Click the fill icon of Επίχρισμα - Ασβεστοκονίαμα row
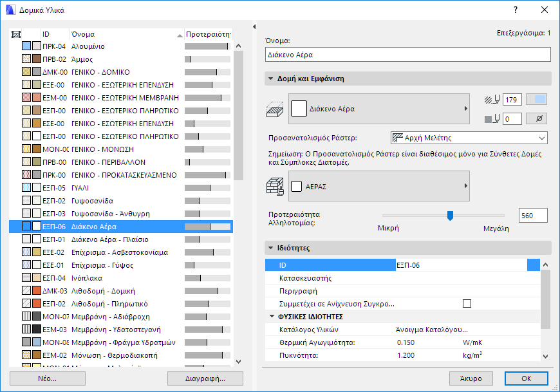Screen dimensions: 560x392 coord(26,252)
